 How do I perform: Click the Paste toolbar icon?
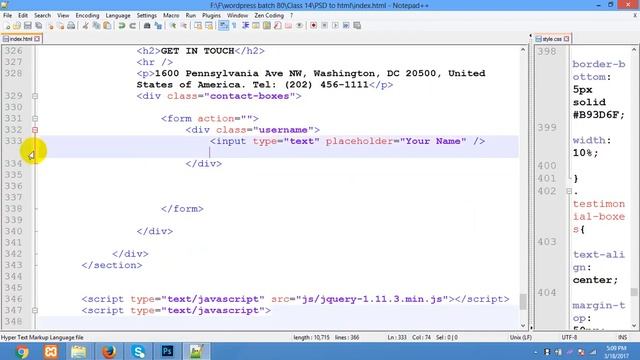click(x=107, y=26)
